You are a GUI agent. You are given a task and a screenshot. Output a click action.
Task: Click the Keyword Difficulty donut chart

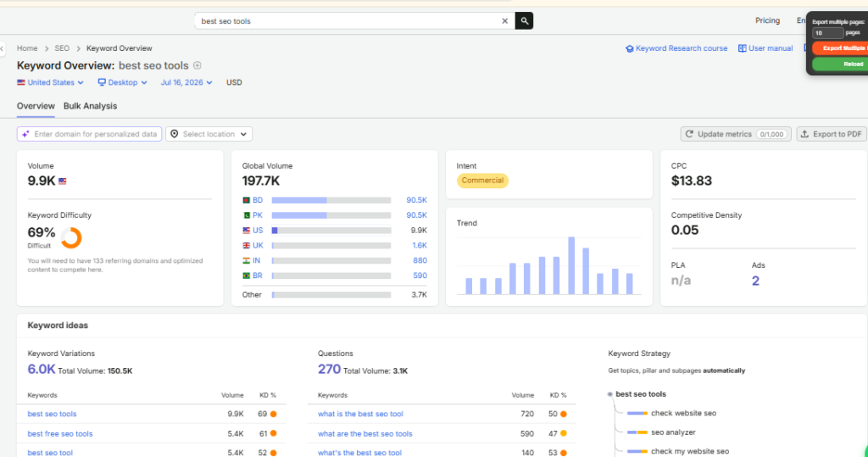coord(71,237)
